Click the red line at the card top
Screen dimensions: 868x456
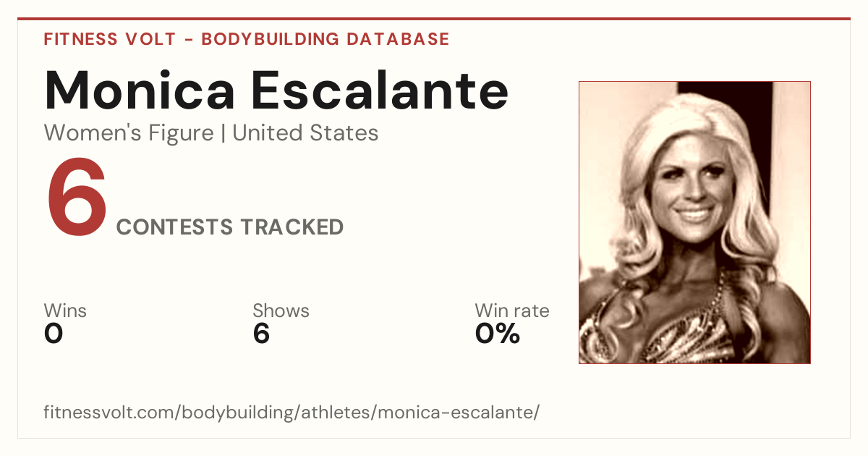click(434, 19)
